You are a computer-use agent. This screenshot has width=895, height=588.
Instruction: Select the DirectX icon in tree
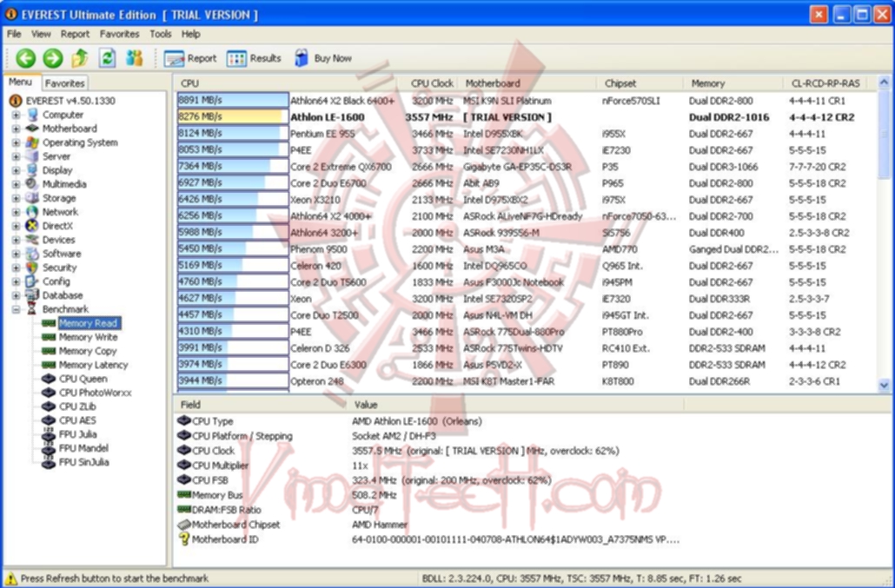(x=32, y=226)
